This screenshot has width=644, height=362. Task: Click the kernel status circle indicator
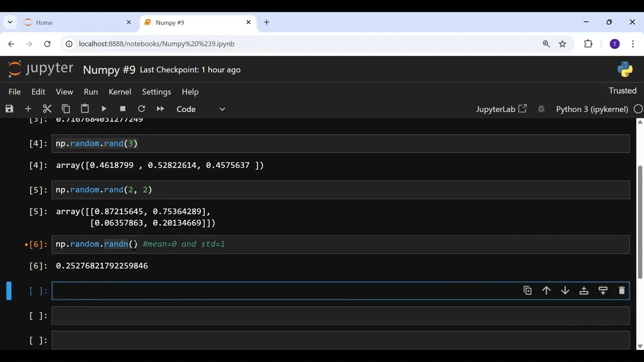[638, 109]
